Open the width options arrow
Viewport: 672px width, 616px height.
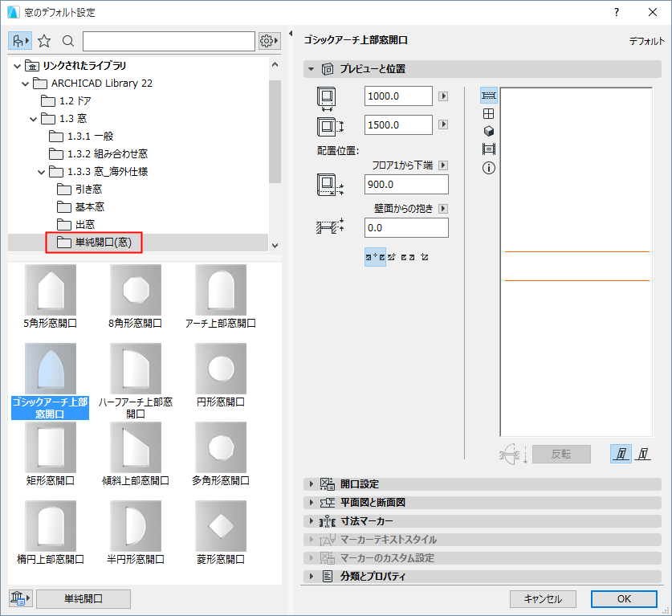(443, 96)
